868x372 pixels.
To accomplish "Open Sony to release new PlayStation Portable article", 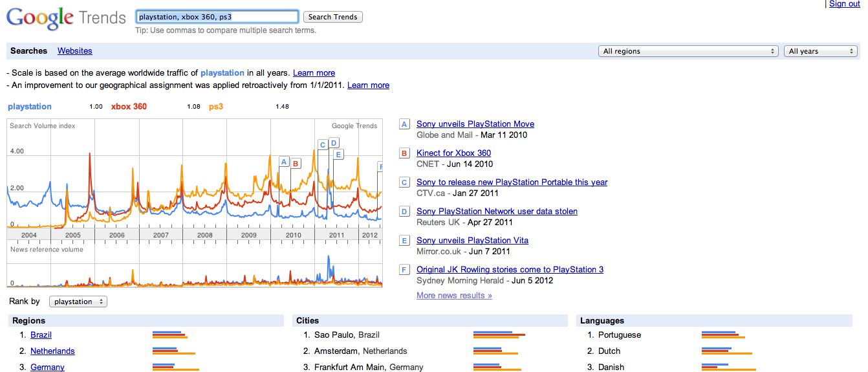I will click(512, 182).
